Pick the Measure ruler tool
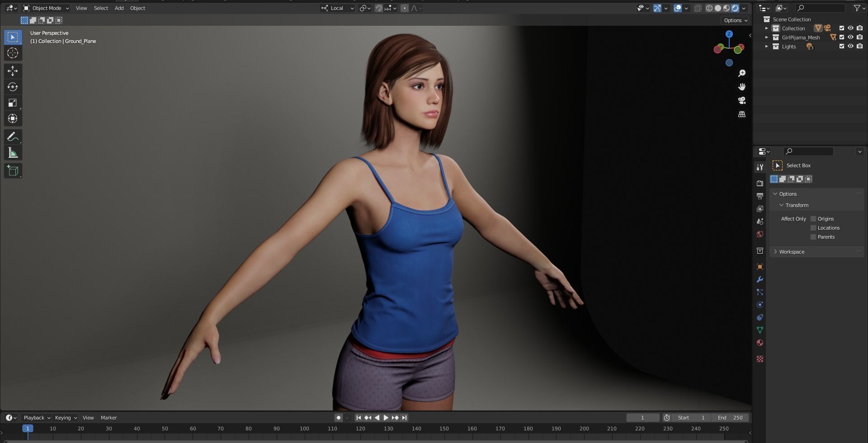The width and height of the screenshot is (868, 443). point(13,153)
